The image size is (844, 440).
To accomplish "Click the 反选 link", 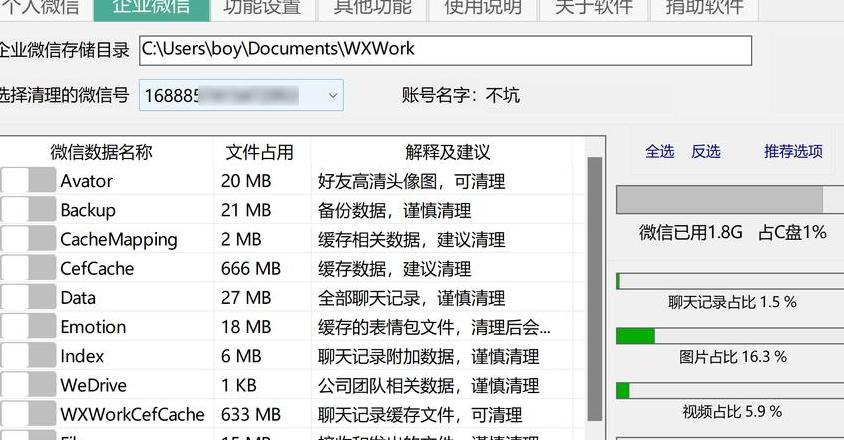I will pyautogui.click(x=706, y=151).
